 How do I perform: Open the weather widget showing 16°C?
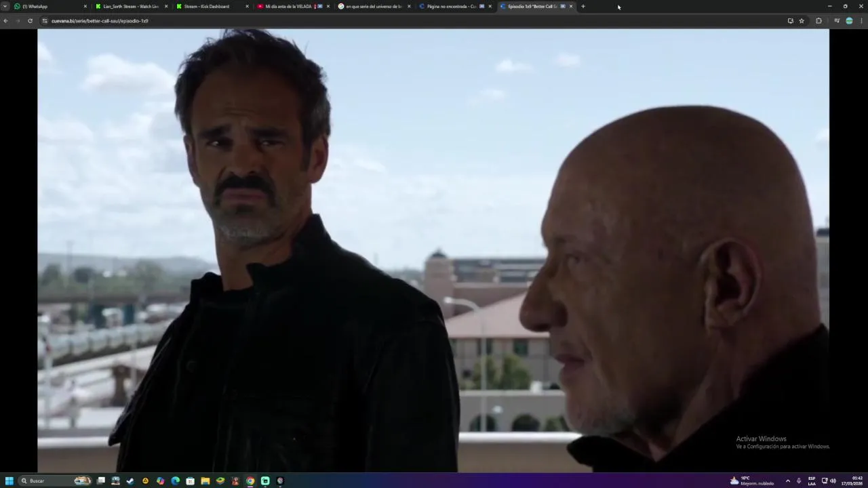751,481
